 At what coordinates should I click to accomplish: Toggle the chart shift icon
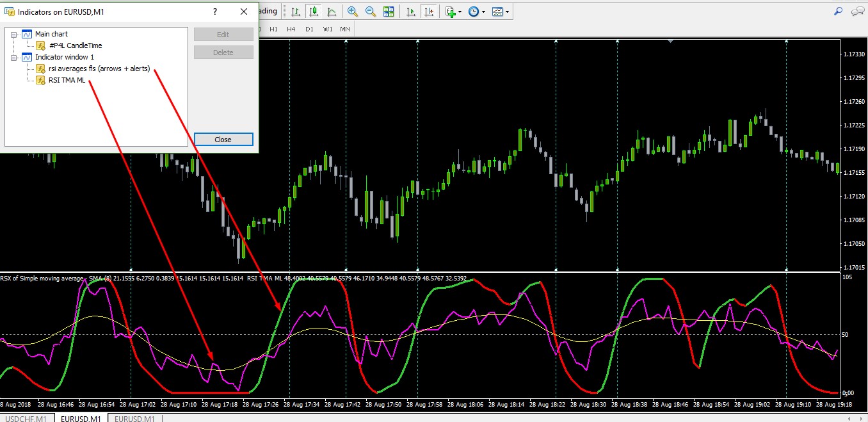coord(429,12)
